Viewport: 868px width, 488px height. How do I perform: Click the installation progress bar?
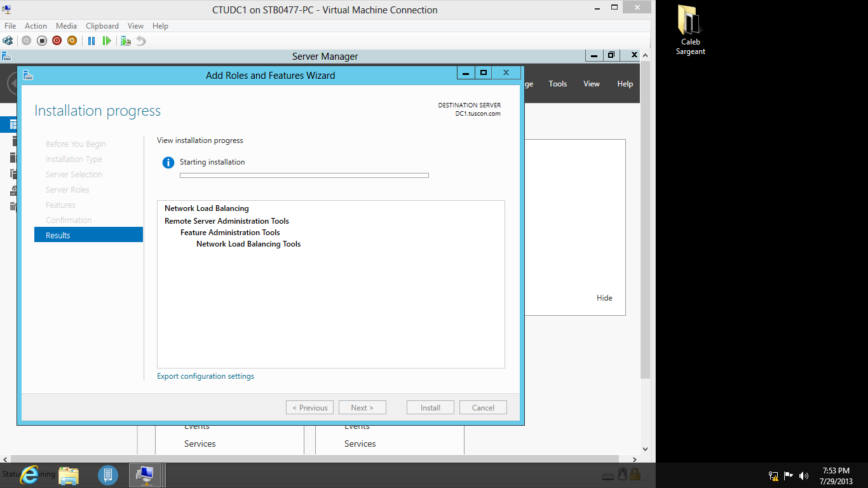coord(304,175)
